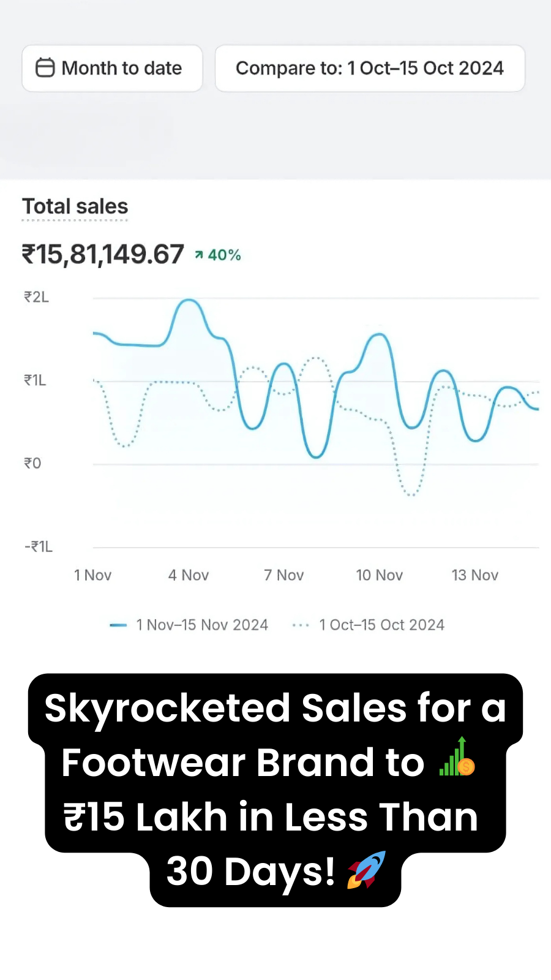Toggle the 1 Nov–15 Nov 2024 legend series
This screenshot has width=551, height=980.
coord(201,625)
